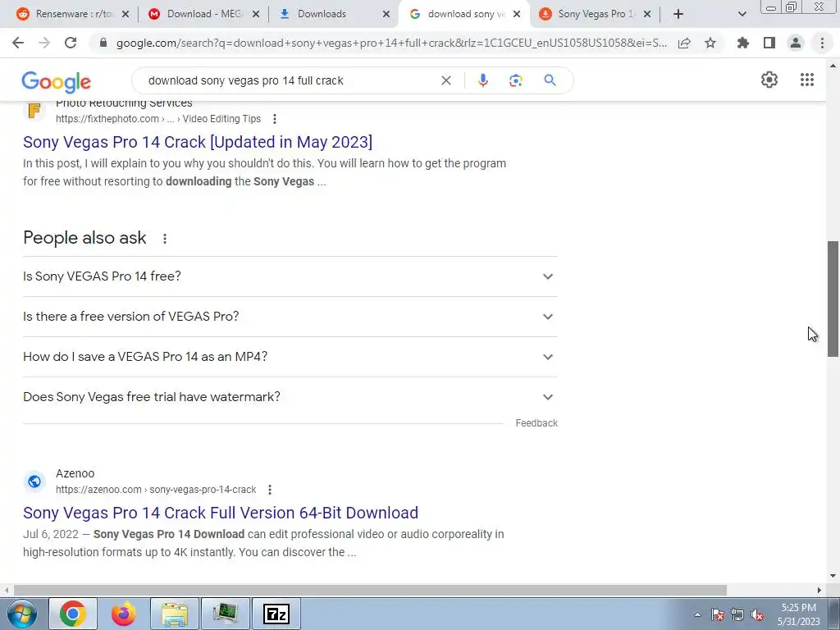The height and width of the screenshot is (630, 840).
Task: Close the Downloads tab
Action: (386, 15)
